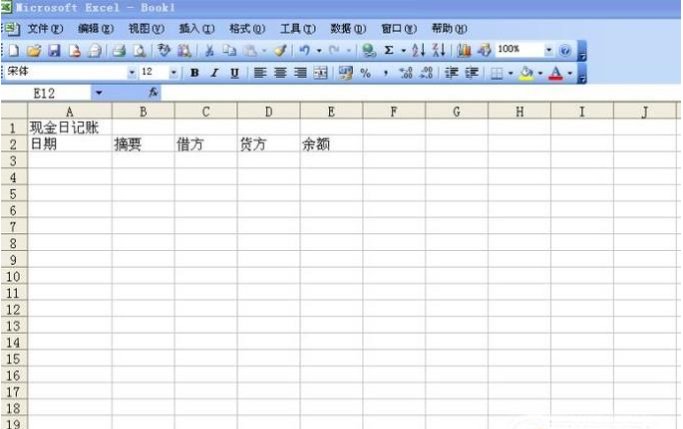Select the 余额 header cell
Image resolution: width=683 pixels, height=429 pixels.
(331, 144)
